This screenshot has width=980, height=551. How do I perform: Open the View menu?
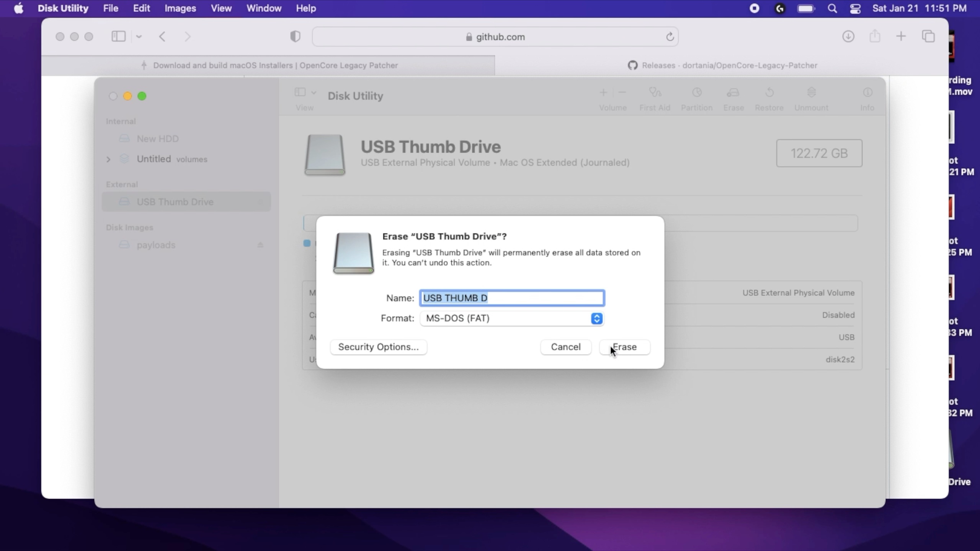221,8
